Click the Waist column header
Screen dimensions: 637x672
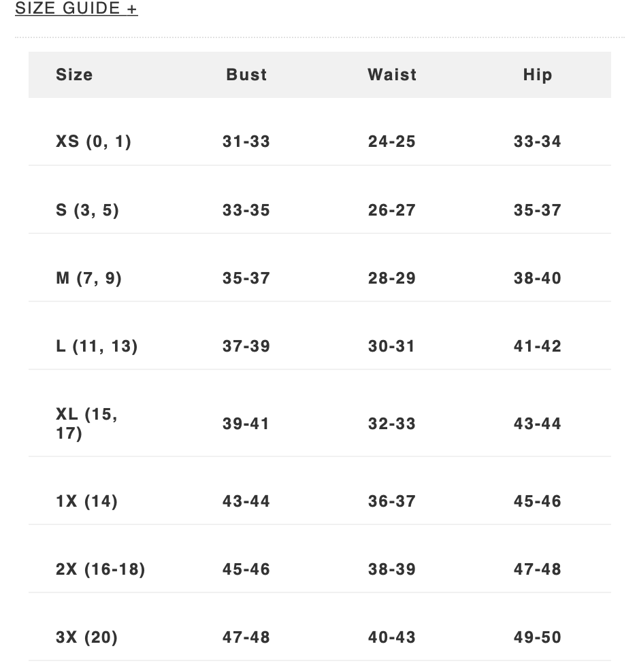point(392,75)
